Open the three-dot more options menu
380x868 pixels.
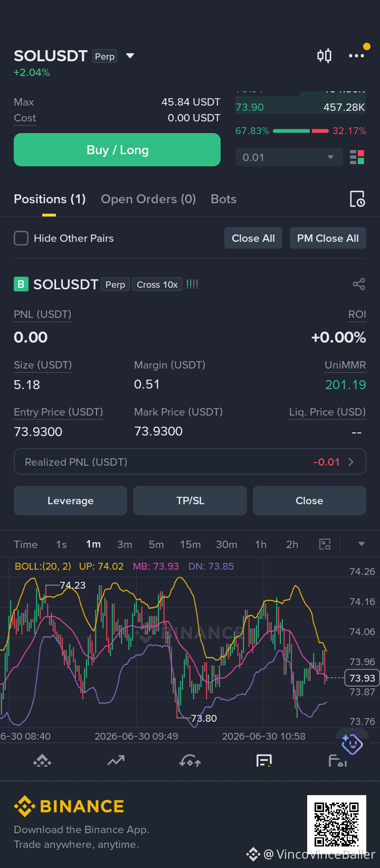(356, 55)
